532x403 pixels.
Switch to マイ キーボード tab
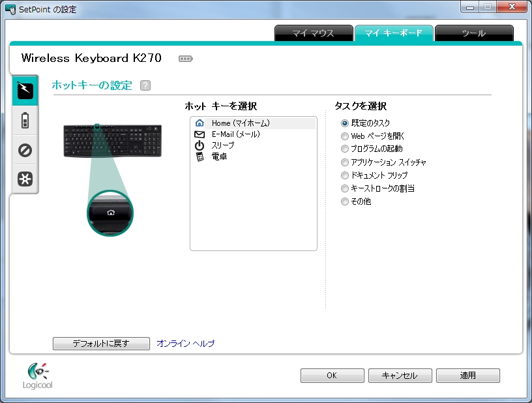point(394,33)
